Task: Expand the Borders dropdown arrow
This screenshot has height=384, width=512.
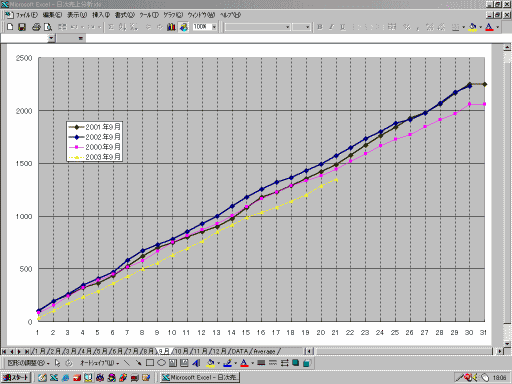Action: pyautogui.click(x=463, y=27)
